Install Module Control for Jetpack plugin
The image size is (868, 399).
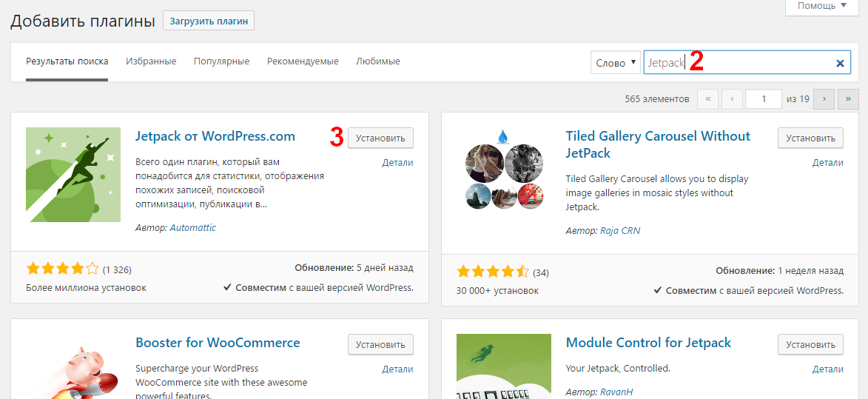pyautogui.click(x=810, y=344)
